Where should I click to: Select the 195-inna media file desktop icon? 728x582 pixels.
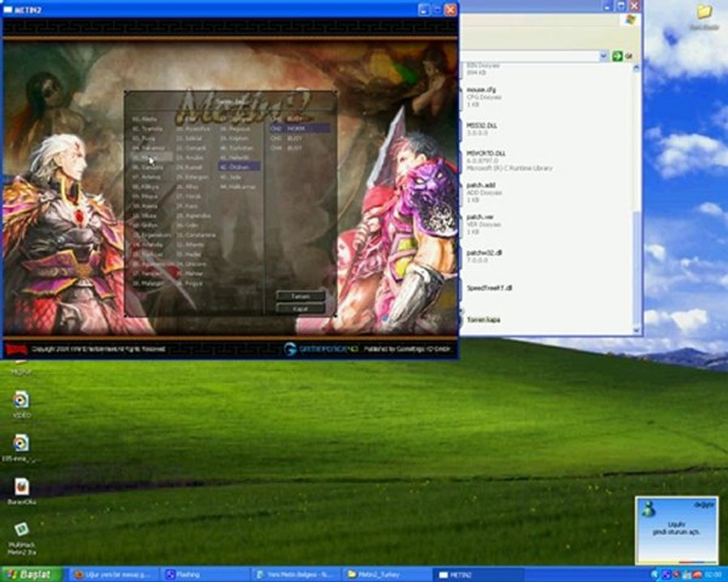(21, 448)
